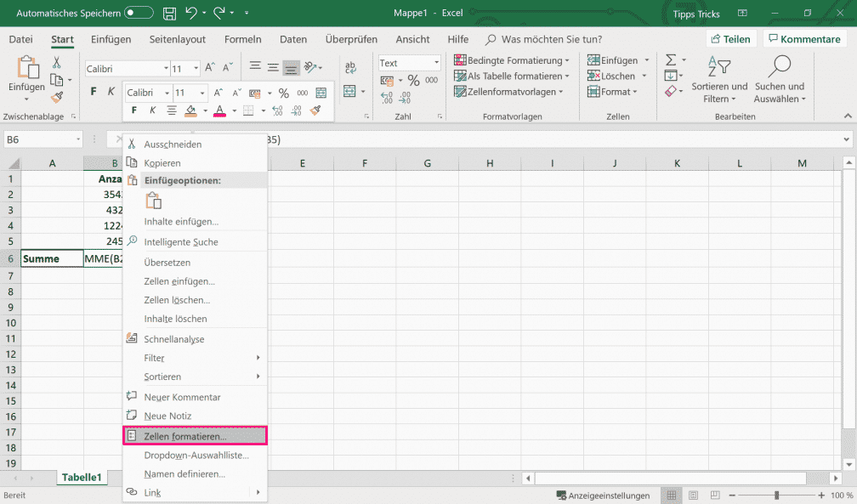The width and height of the screenshot is (857, 504).
Task: Click mini toolbar Bold F button
Action: [134, 110]
